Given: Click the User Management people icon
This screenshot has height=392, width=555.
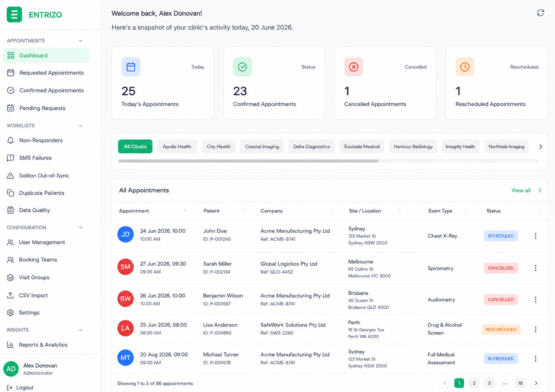Looking at the screenshot, I should [10, 242].
